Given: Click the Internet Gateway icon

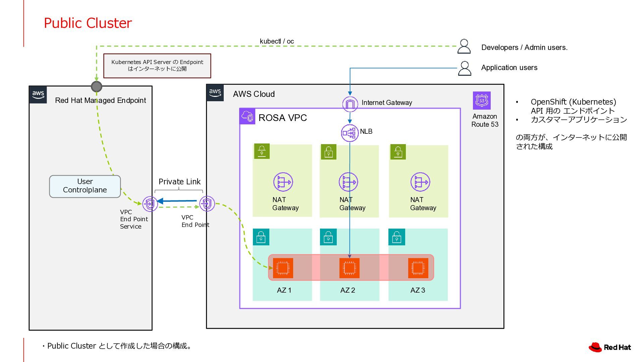Looking at the screenshot, I should point(350,104).
